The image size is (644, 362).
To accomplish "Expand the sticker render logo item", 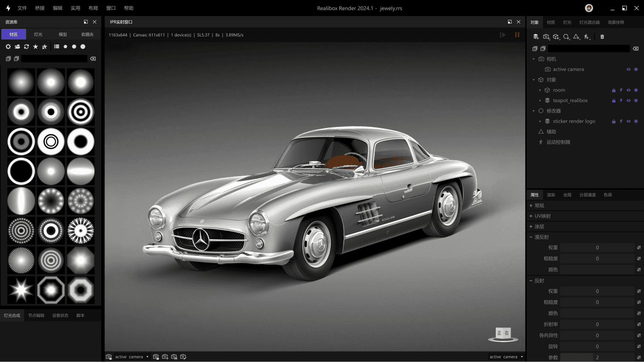I will point(540,121).
